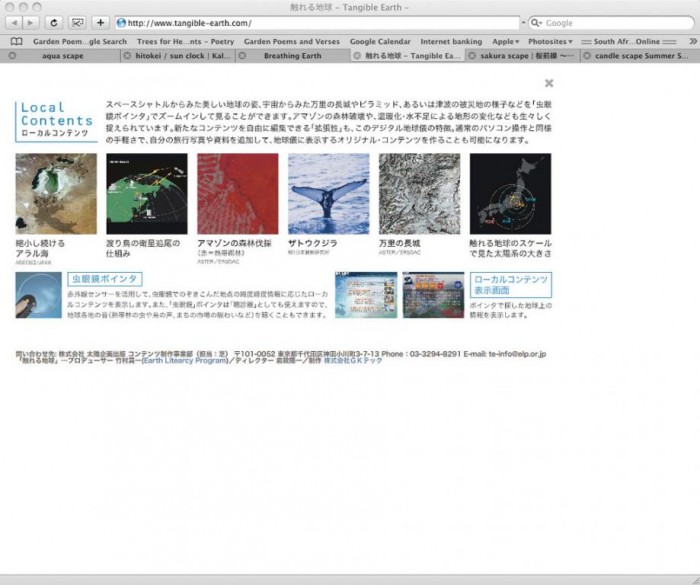Screen dimensions: 700x585
Task: Go forward with the forward arrow button
Action: (30, 23)
